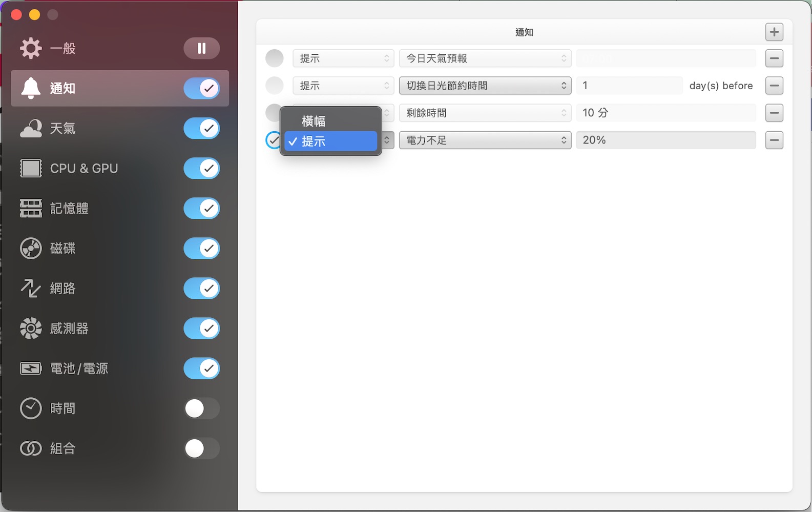Click the gear icon beside 一般
Viewport: 812px width, 512px height.
point(31,48)
